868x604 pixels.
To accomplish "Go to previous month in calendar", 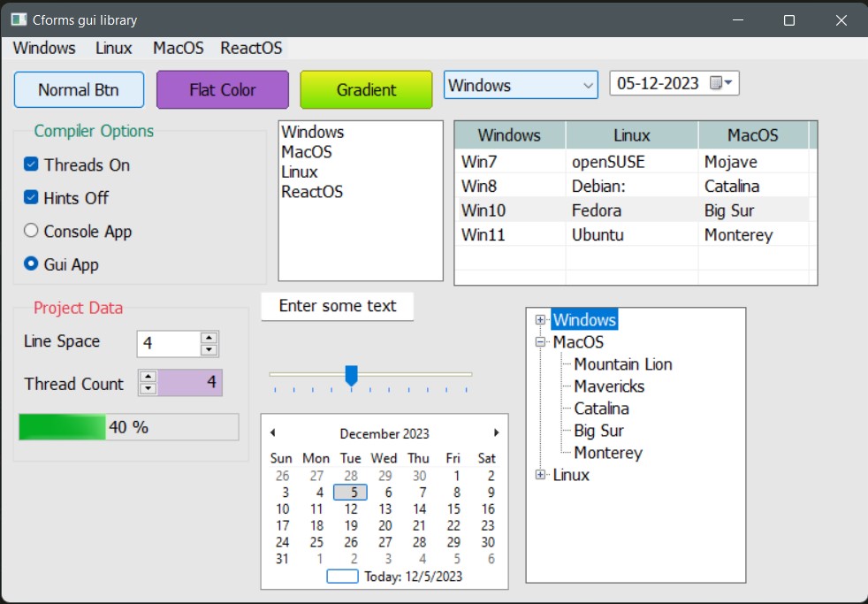I will tap(272, 432).
